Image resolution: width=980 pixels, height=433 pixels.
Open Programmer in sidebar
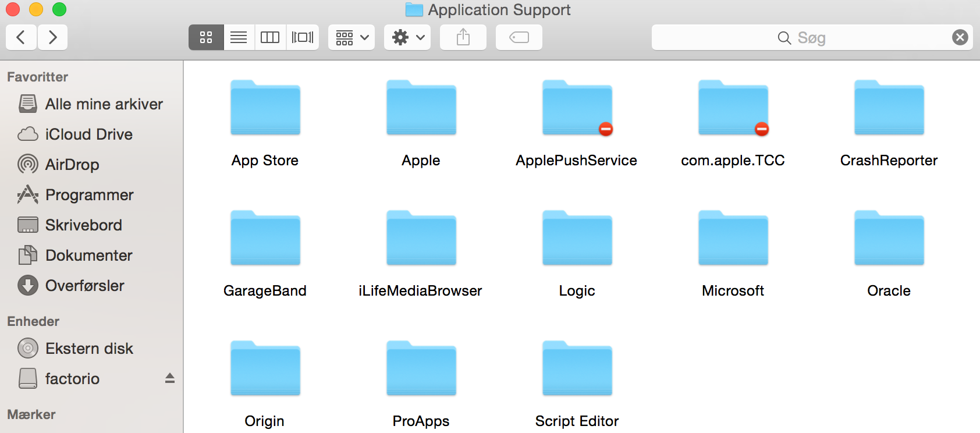(91, 195)
